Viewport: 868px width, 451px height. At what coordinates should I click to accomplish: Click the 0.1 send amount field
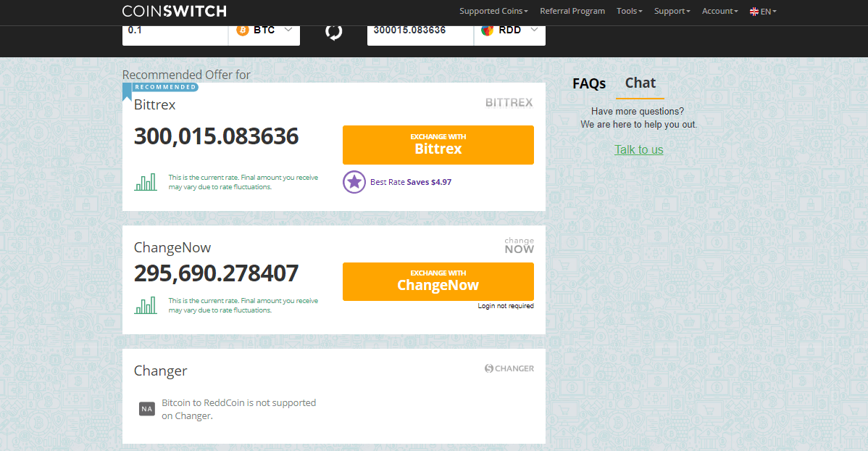[x=175, y=30]
